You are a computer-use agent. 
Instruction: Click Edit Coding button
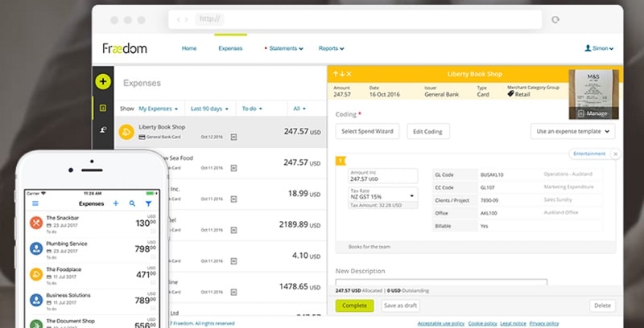click(x=428, y=132)
